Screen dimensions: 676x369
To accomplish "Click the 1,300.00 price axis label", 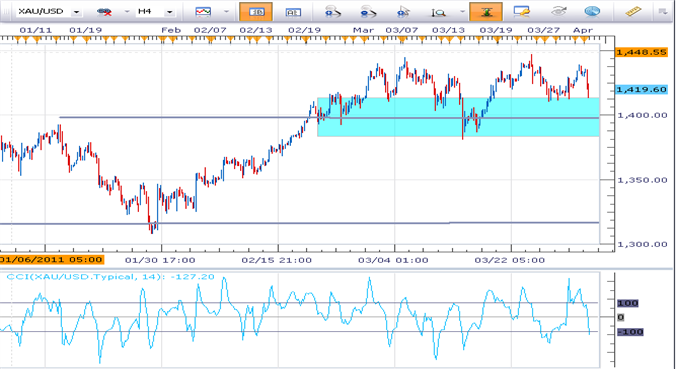I will point(642,244).
